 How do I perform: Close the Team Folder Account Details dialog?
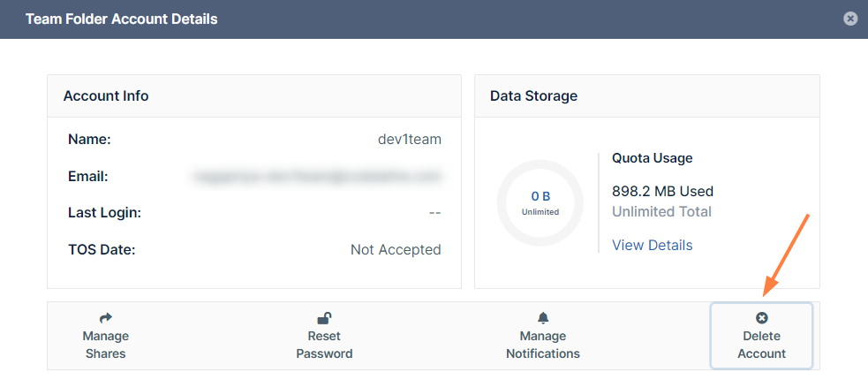click(x=850, y=19)
